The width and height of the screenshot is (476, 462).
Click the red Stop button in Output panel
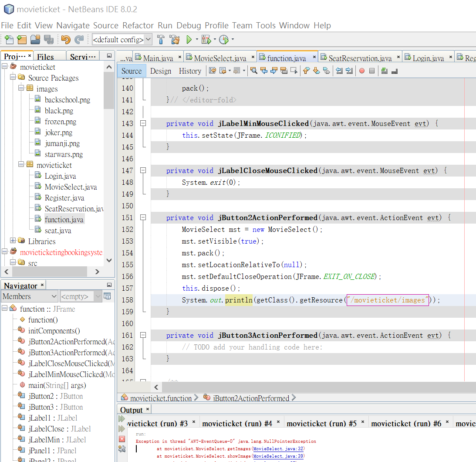coord(122,439)
